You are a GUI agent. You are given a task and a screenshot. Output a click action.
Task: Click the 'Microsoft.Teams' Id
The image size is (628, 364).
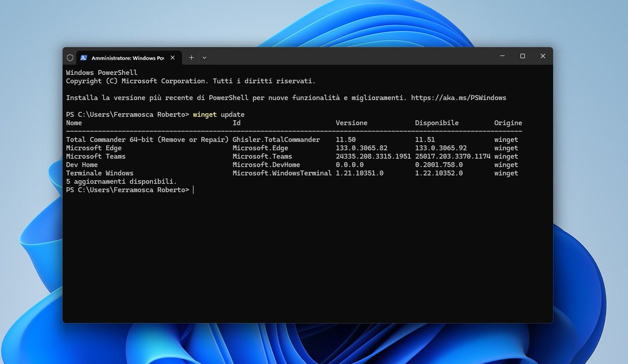[263, 156]
